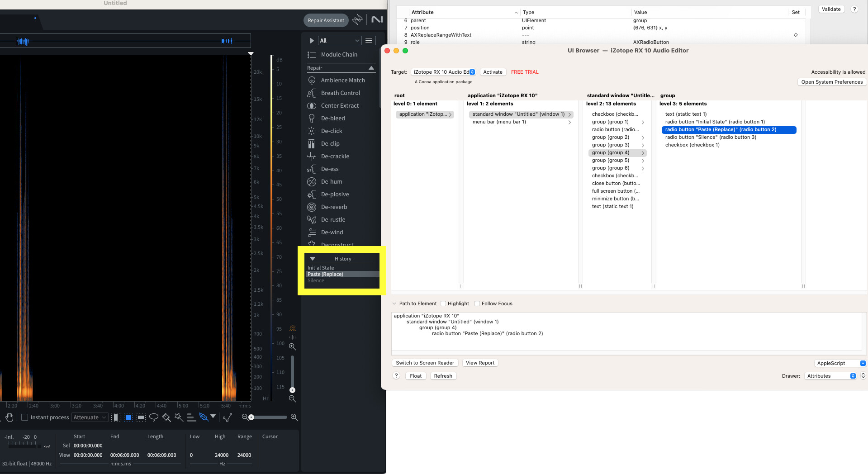Viewport: 868px width, 474px height.
Task: Collapse the Path to Element disclosure
Action: point(394,303)
